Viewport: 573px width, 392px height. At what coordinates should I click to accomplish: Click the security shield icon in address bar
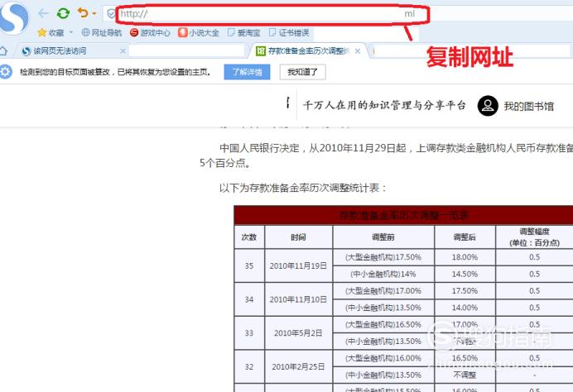point(111,14)
